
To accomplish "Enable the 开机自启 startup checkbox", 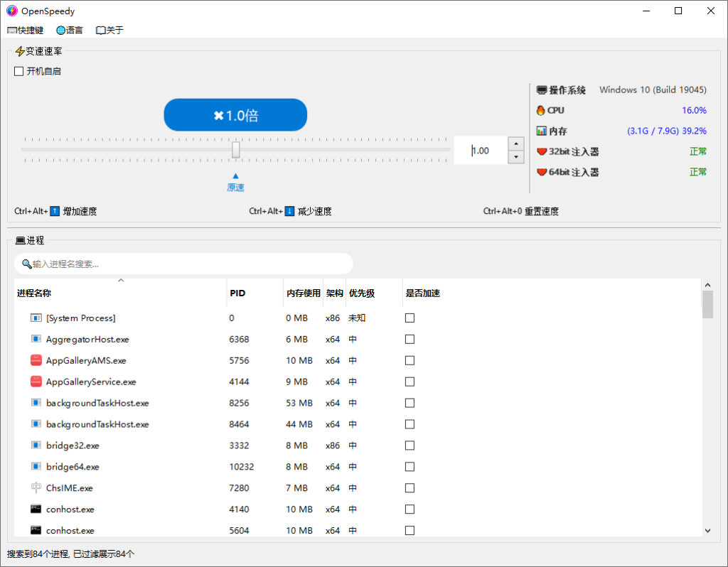I will (x=18, y=71).
